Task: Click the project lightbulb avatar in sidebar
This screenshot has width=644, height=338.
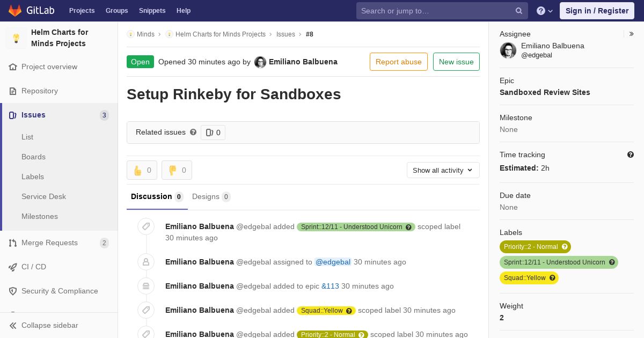Action: tap(16, 38)
